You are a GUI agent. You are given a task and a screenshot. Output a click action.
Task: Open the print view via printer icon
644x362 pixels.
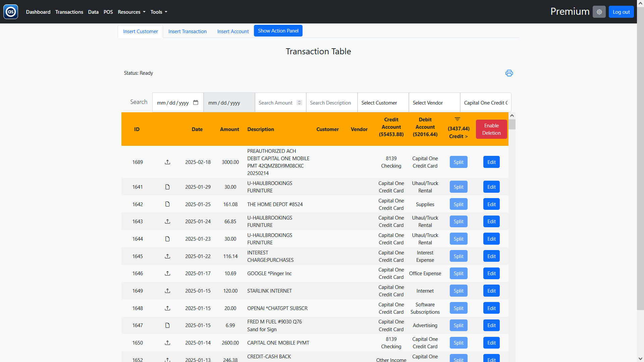click(509, 73)
